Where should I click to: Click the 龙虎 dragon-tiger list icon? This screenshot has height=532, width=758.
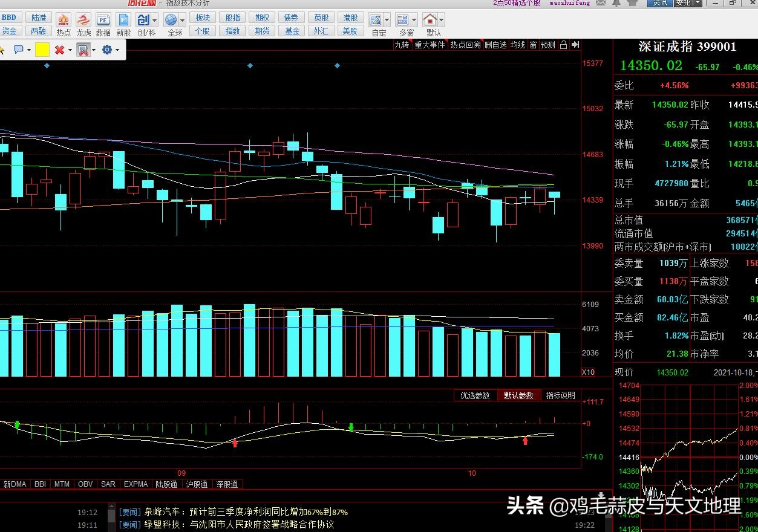click(83, 20)
